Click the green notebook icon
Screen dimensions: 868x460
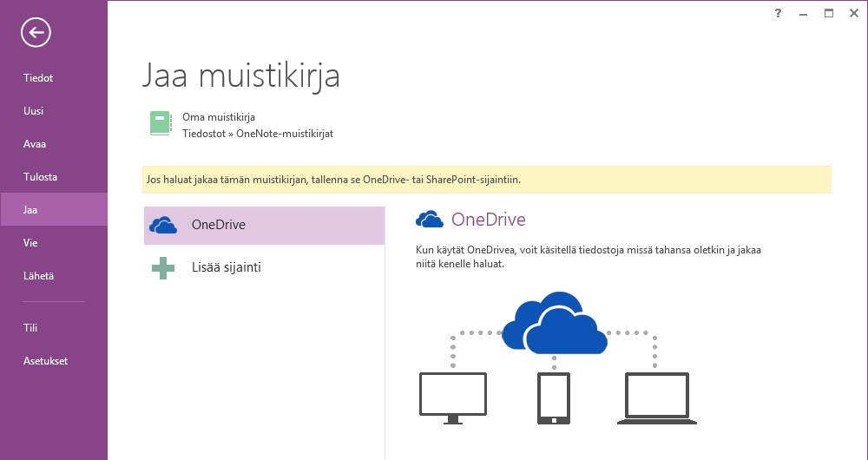click(x=161, y=123)
